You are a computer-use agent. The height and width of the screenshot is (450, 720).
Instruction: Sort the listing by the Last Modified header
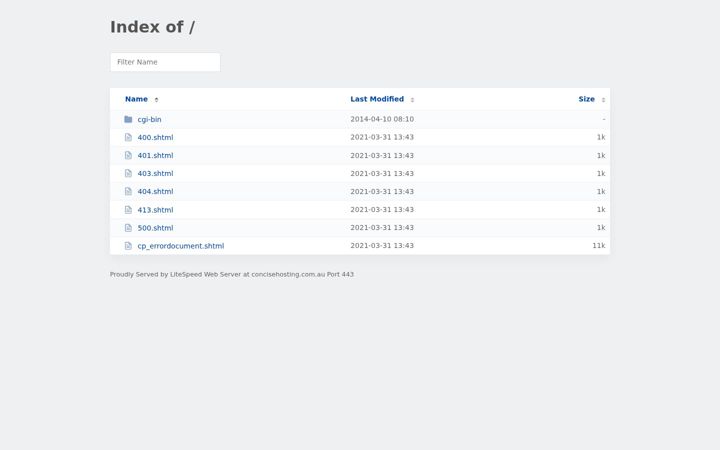coord(377,99)
